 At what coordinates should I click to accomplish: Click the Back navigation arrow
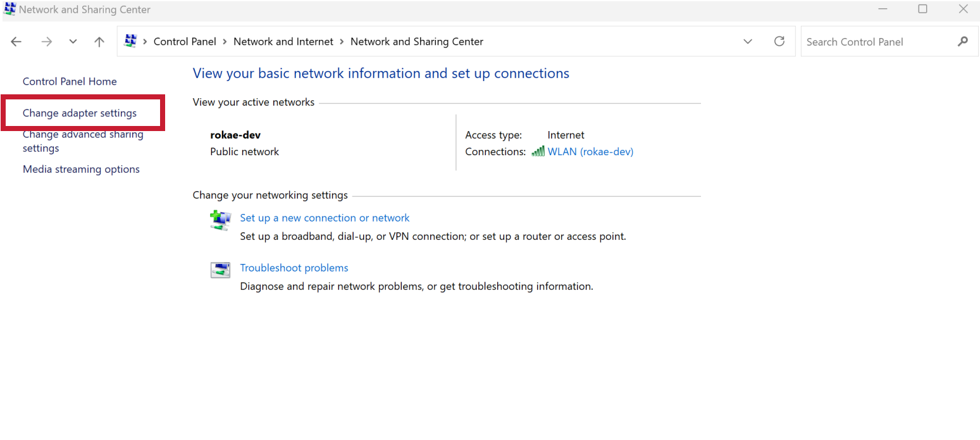[16, 42]
